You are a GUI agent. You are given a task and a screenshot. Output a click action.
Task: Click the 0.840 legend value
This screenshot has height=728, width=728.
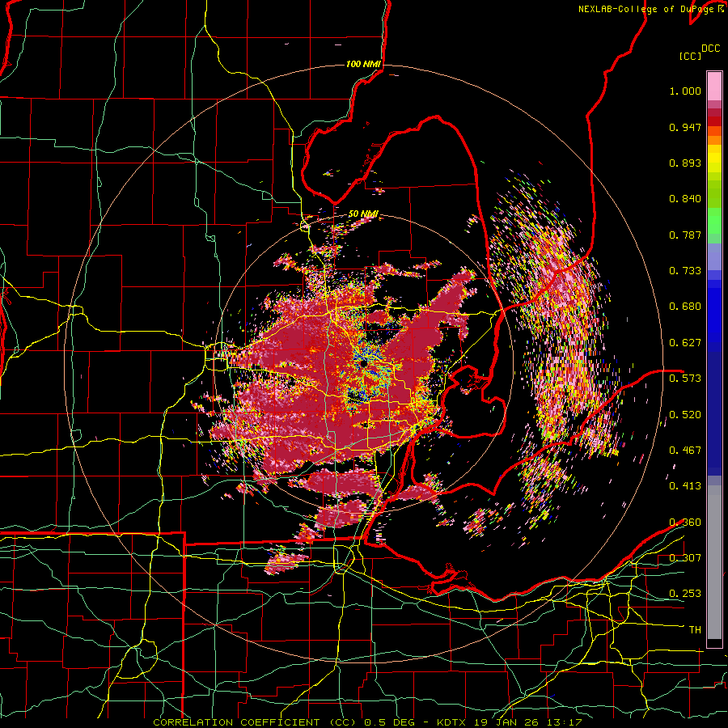click(685, 199)
